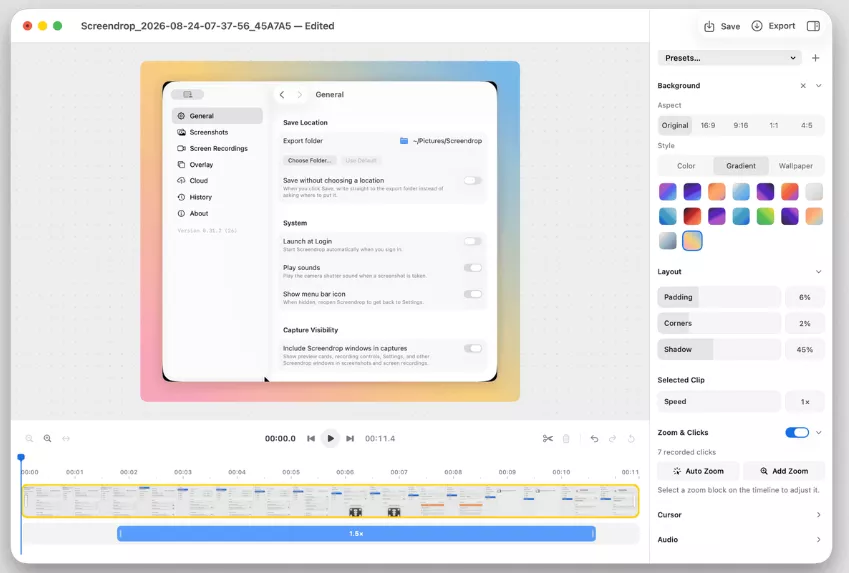The width and height of the screenshot is (849, 573).
Task: Toggle Play sounds switch
Action: click(x=473, y=268)
